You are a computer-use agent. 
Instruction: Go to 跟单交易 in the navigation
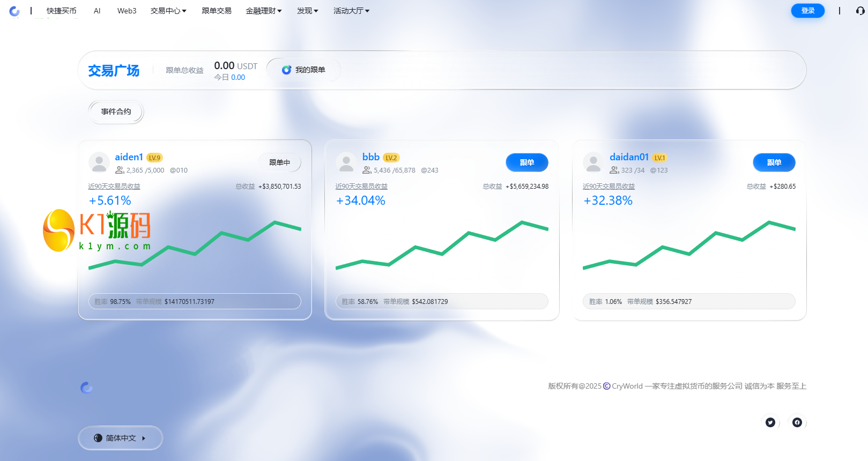(217, 11)
